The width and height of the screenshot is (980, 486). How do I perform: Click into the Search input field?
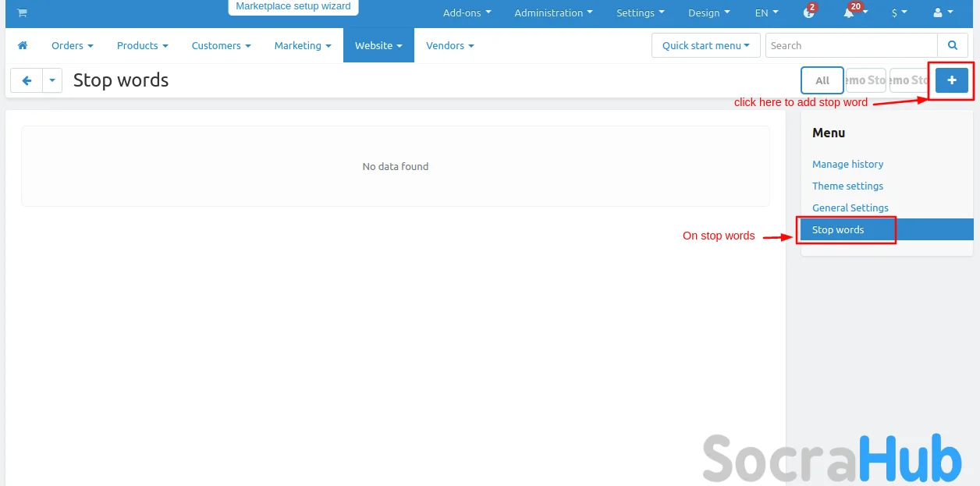coord(850,46)
